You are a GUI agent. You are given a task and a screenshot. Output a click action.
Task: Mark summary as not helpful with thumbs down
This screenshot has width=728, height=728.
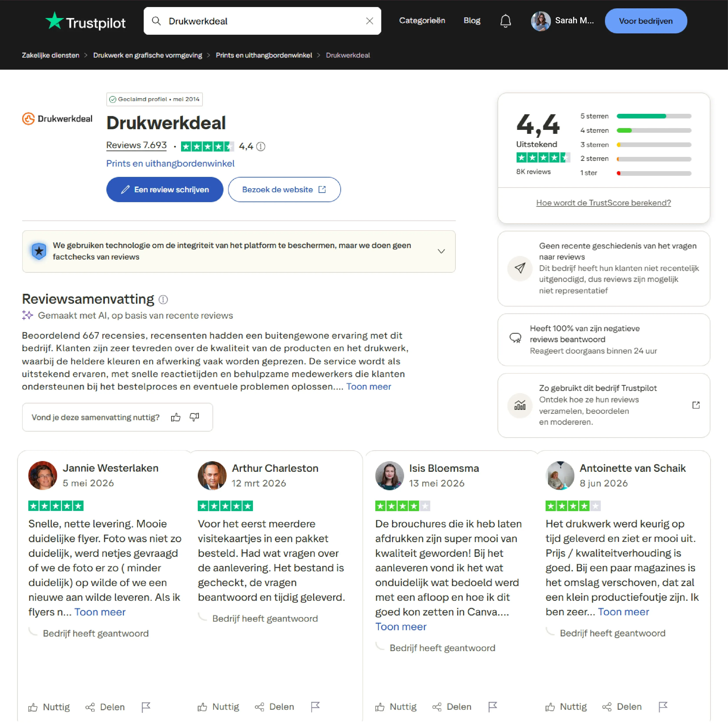click(194, 417)
